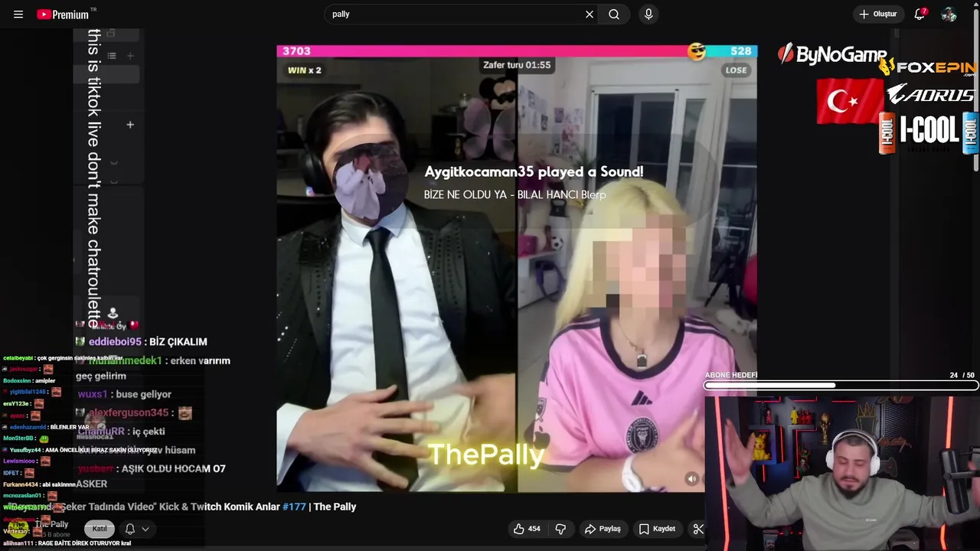Click the ABONE HEDEFİ progress bar
The width and height of the screenshot is (980, 551).
click(x=839, y=386)
